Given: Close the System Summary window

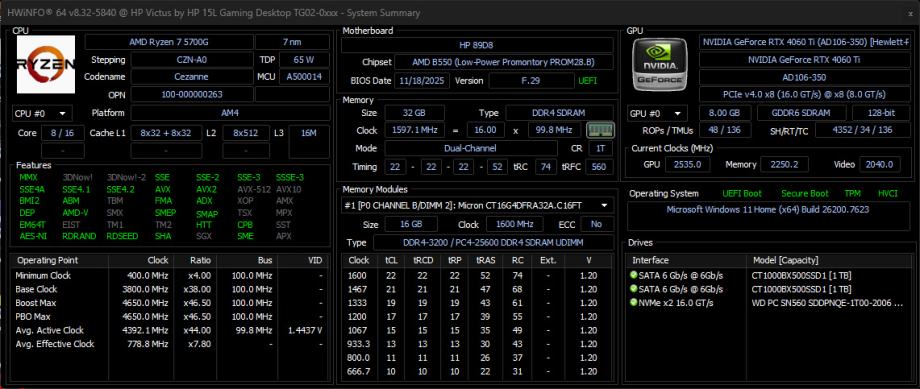Looking at the screenshot, I should [x=911, y=13].
